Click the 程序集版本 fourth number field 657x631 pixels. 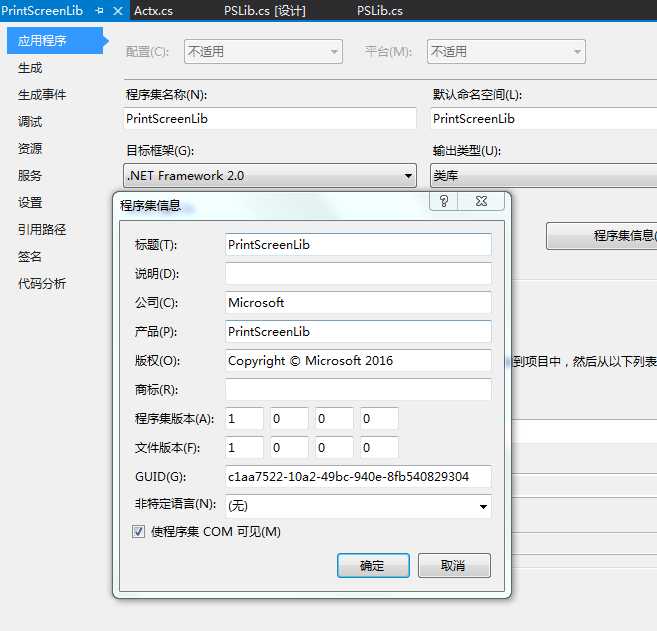click(379, 419)
